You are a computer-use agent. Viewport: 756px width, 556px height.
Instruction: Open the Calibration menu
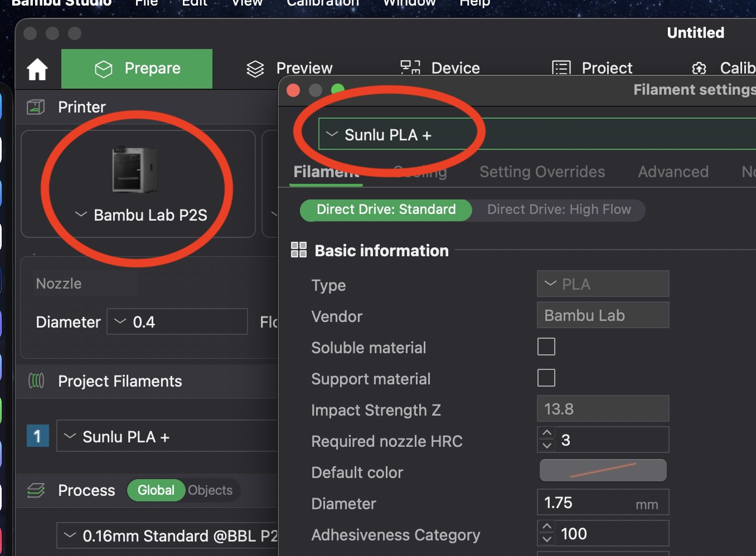coord(323,3)
